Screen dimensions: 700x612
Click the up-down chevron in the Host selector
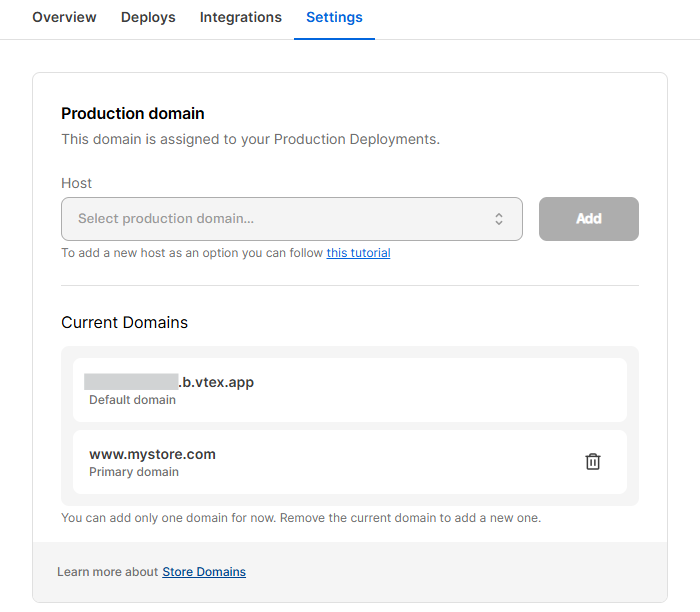tap(499, 219)
